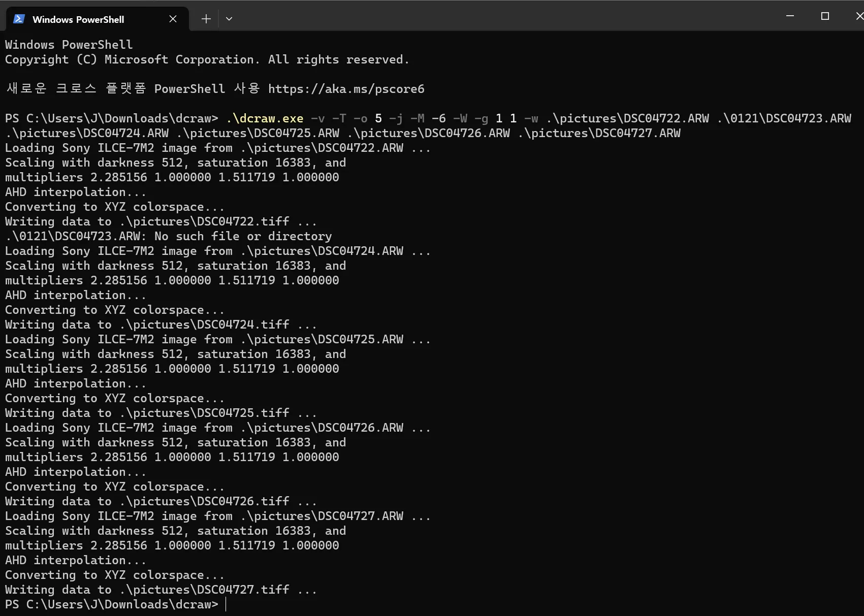Click the "Writing data to DSC04727.tiff" line
The height and width of the screenshot is (616, 864).
click(x=161, y=590)
